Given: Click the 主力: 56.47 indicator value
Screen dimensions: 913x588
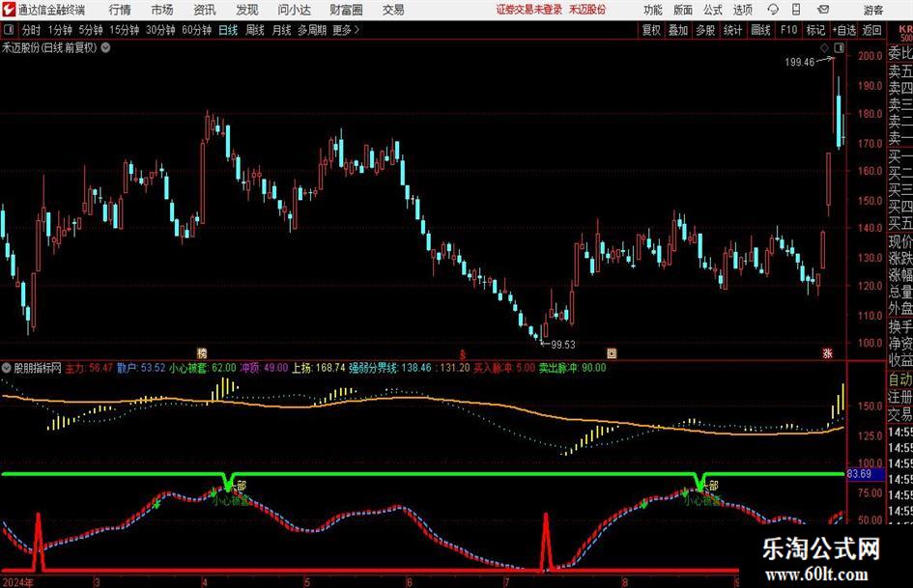Looking at the screenshot, I should point(89,368).
